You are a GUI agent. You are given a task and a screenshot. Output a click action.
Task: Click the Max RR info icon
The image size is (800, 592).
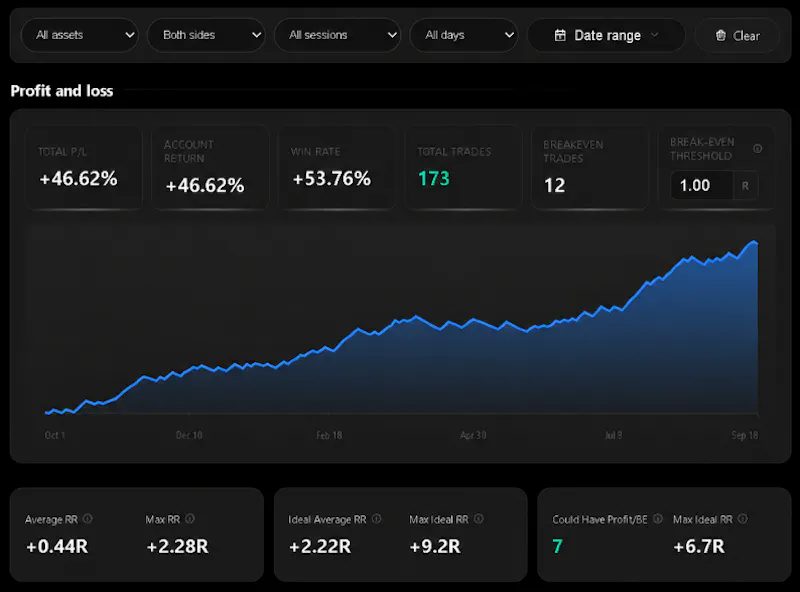click(x=190, y=519)
